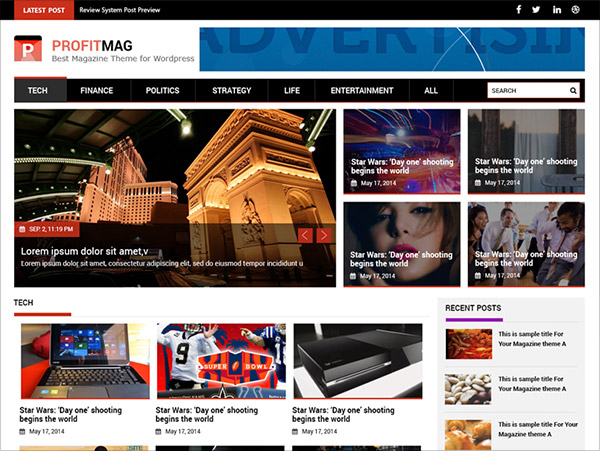Click the Recent Posts heading
The width and height of the screenshot is (600, 451).
point(473,308)
